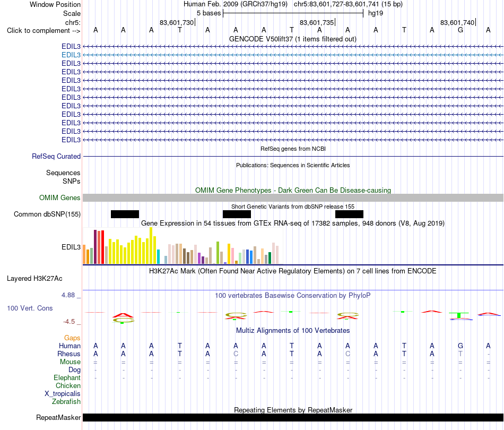Open the 'OMIM Gene Phenotypes' green title
Image resolution: width=504 pixels, height=430 pixels.
coord(293,190)
